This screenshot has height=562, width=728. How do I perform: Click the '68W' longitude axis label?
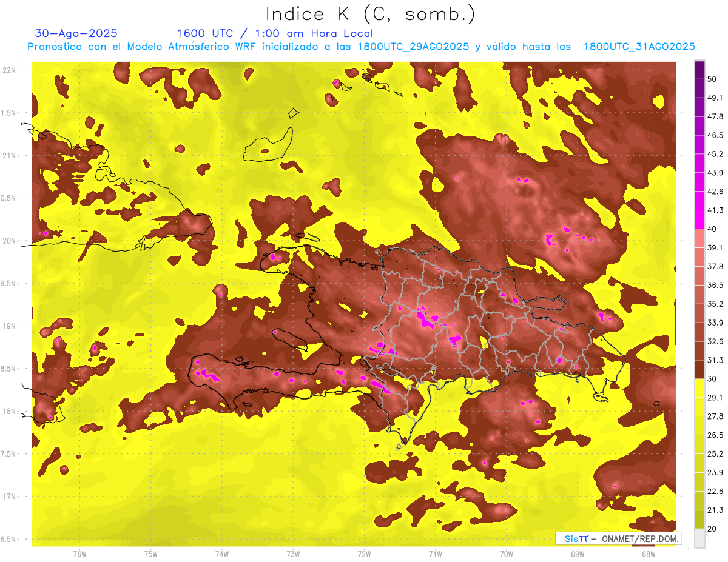click(x=649, y=554)
